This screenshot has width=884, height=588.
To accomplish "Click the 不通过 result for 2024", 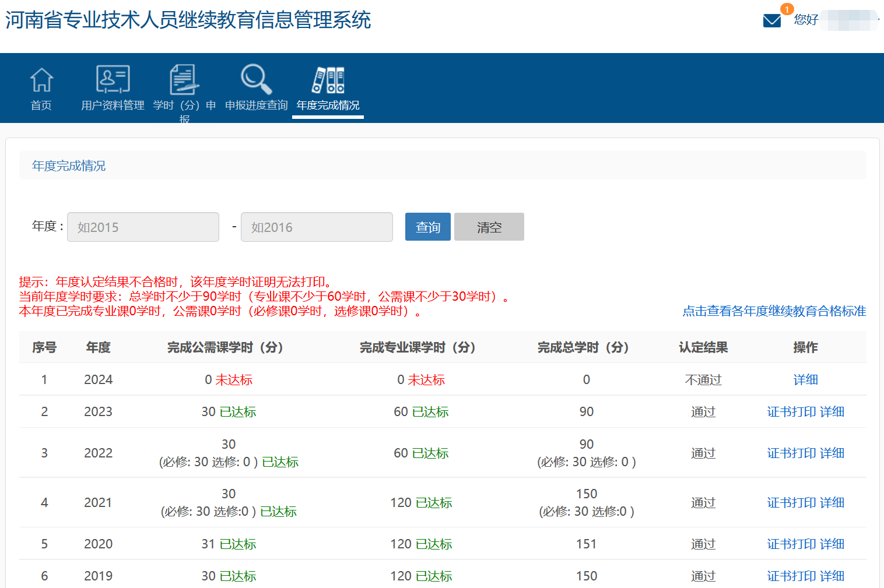I will pos(703,380).
